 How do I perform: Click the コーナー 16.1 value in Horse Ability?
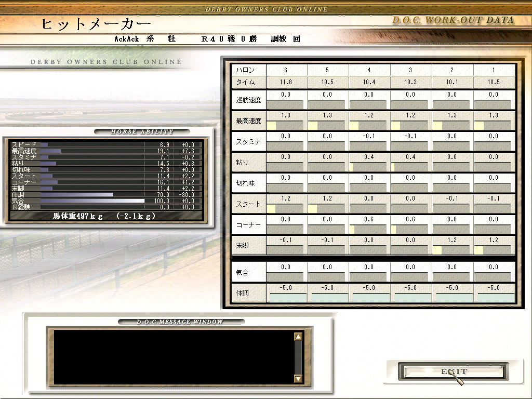(x=163, y=182)
